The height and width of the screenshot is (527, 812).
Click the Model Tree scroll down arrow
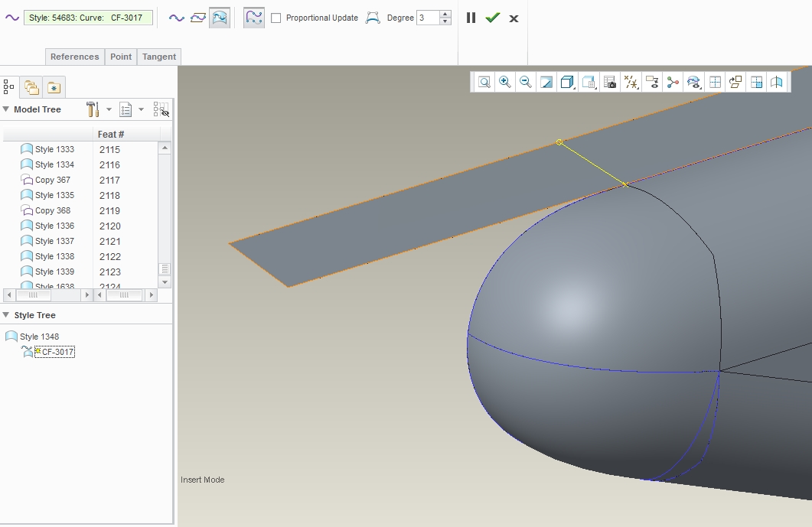pyautogui.click(x=165, y=282)
